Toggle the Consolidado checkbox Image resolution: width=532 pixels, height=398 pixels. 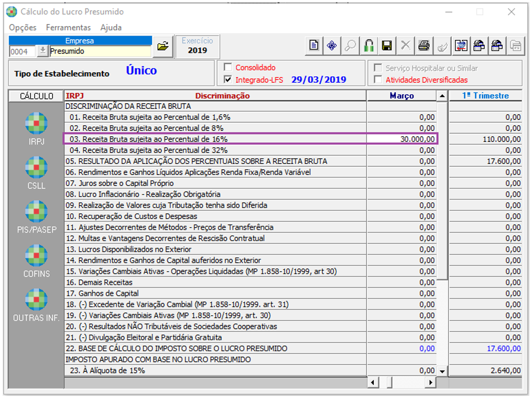tap(228, 67)
